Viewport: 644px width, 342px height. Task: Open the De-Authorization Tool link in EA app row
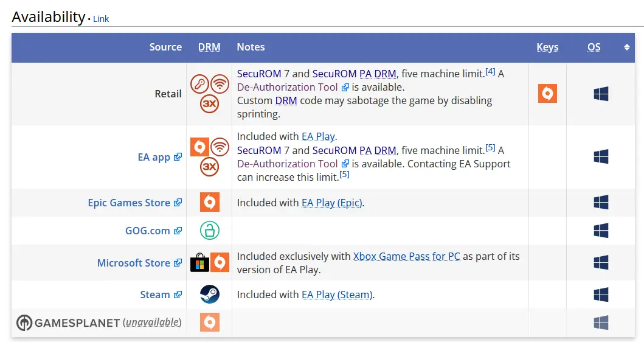pyautogui.click(x=287, y=164)
